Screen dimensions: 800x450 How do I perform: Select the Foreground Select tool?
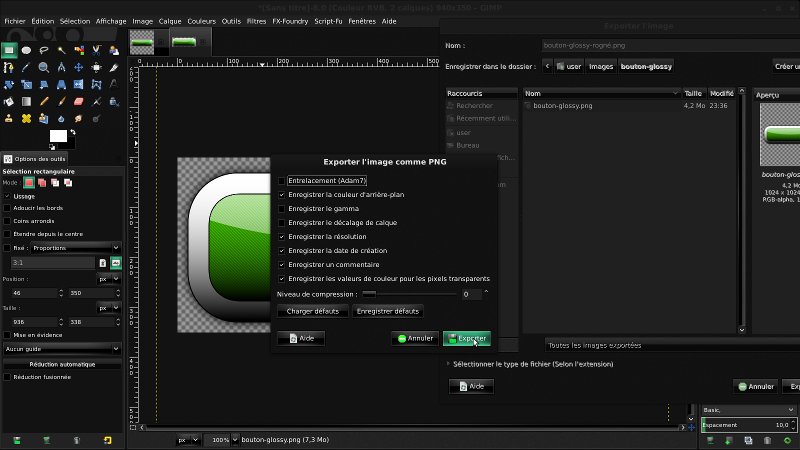pos(114,50)
